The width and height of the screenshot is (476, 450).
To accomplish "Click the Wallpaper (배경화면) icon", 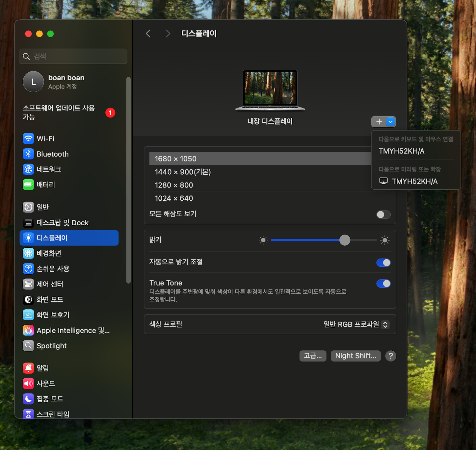I will 29,253.
